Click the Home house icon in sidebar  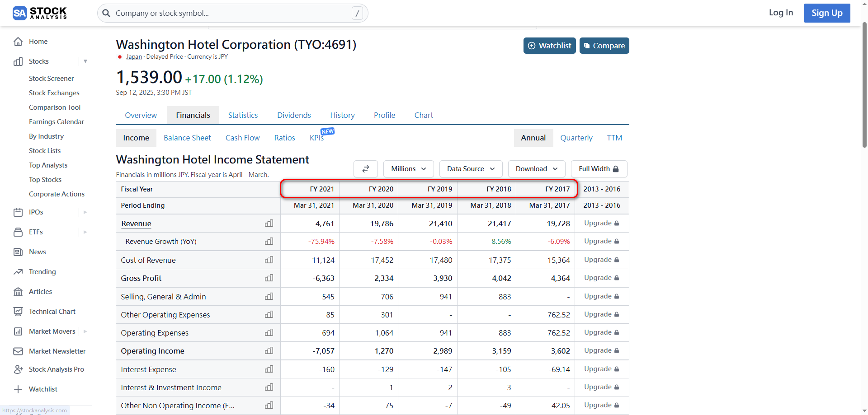click(18, 42)
